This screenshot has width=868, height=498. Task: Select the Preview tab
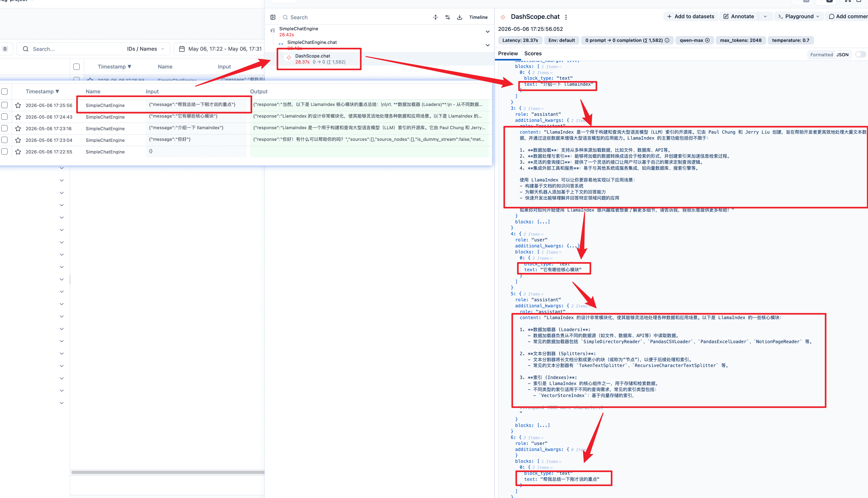tap(508, 54)
